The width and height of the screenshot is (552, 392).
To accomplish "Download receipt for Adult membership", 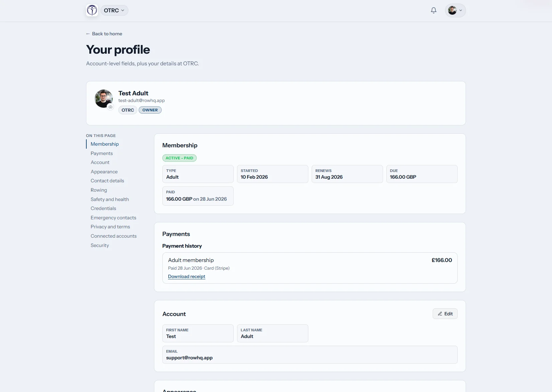I will point(186,276).
